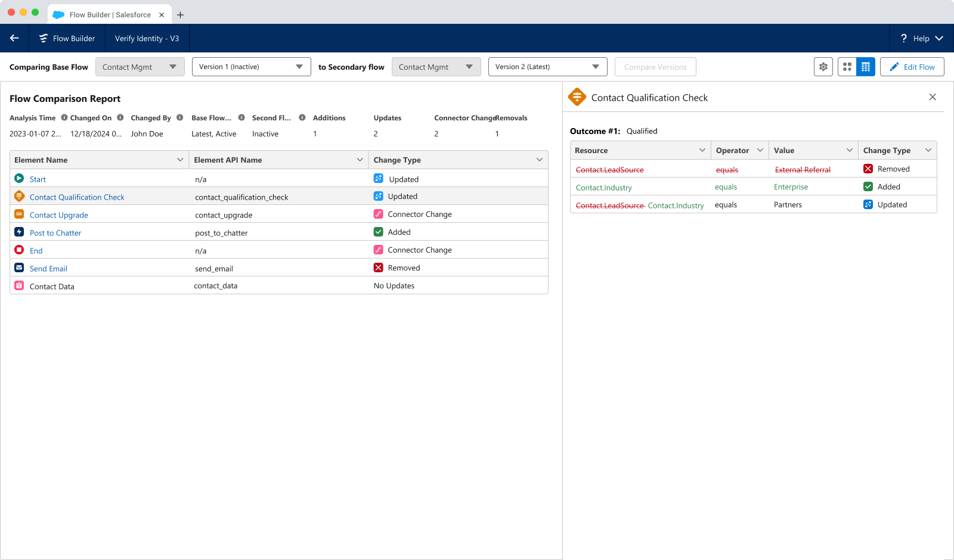Open Element API Name column menu

pos(360,160)
